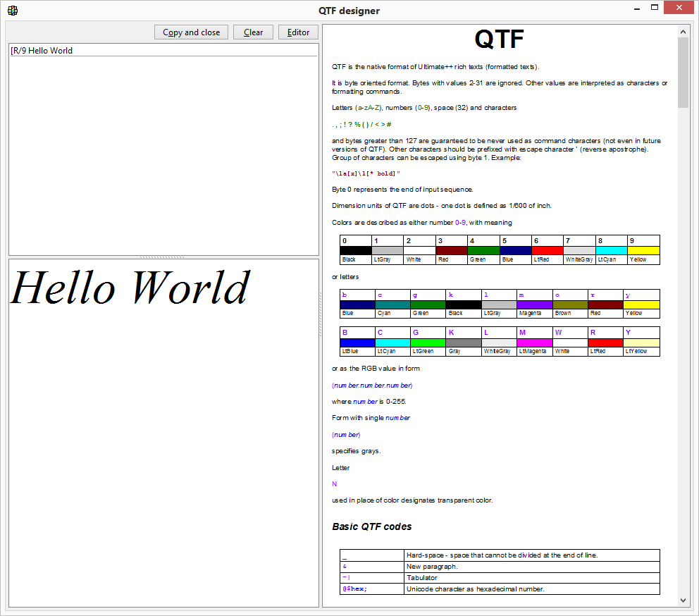This screenshot has width=699, height=616.
Task: Click the "Basic QTF codes" heading
Action: (x=372, y=526)
